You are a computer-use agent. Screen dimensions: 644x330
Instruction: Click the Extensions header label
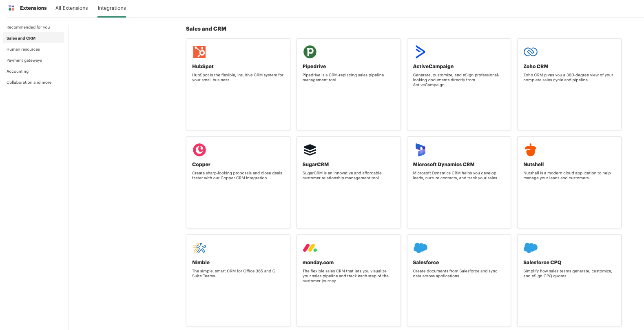pyautogui.click(x=33, y=8)
